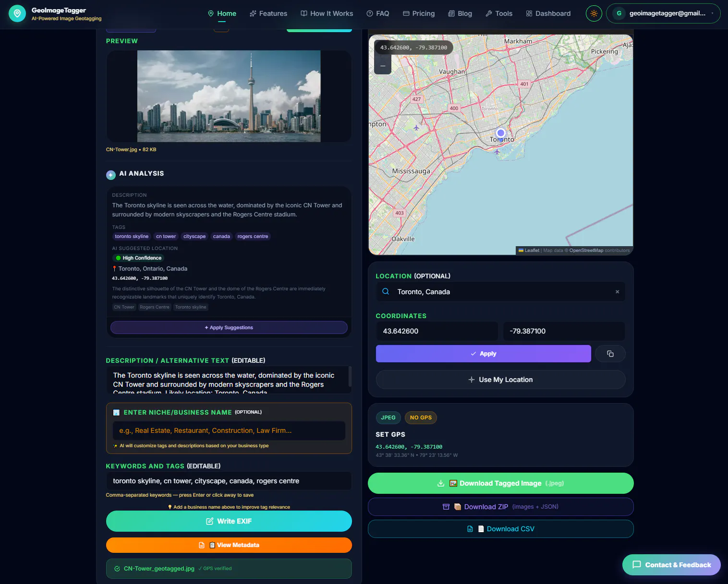Click the 'Toronto, Ontario, Canada' suggested location

[x=153, y=269]
